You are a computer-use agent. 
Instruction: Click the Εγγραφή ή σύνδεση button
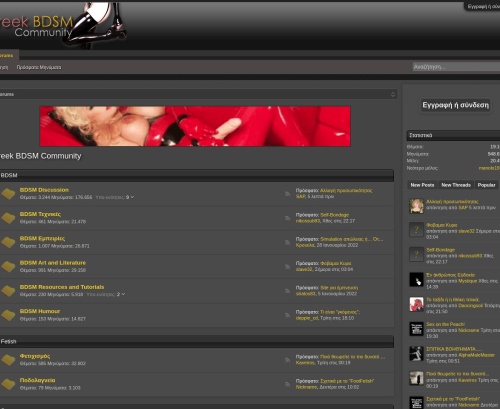click(455, 105)
